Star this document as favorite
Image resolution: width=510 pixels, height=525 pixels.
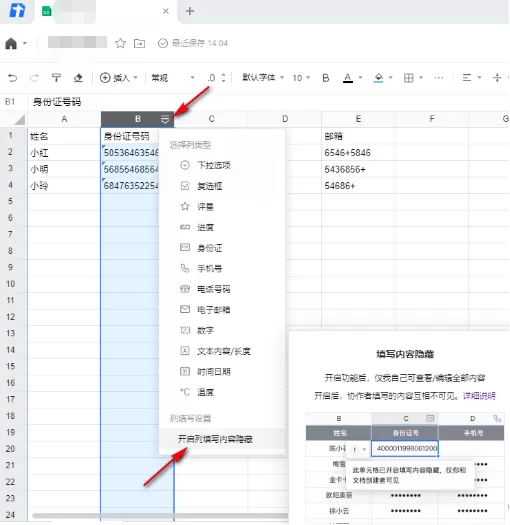120,43
